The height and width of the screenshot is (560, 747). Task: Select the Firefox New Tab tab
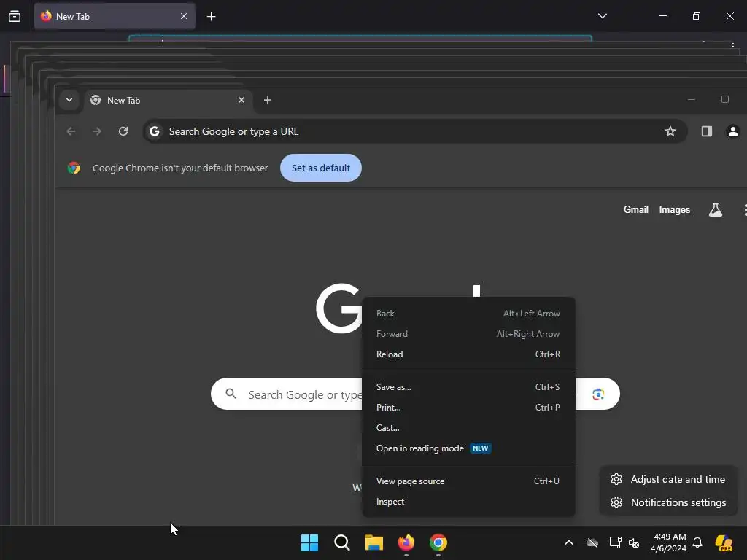(x=115, y=16)
